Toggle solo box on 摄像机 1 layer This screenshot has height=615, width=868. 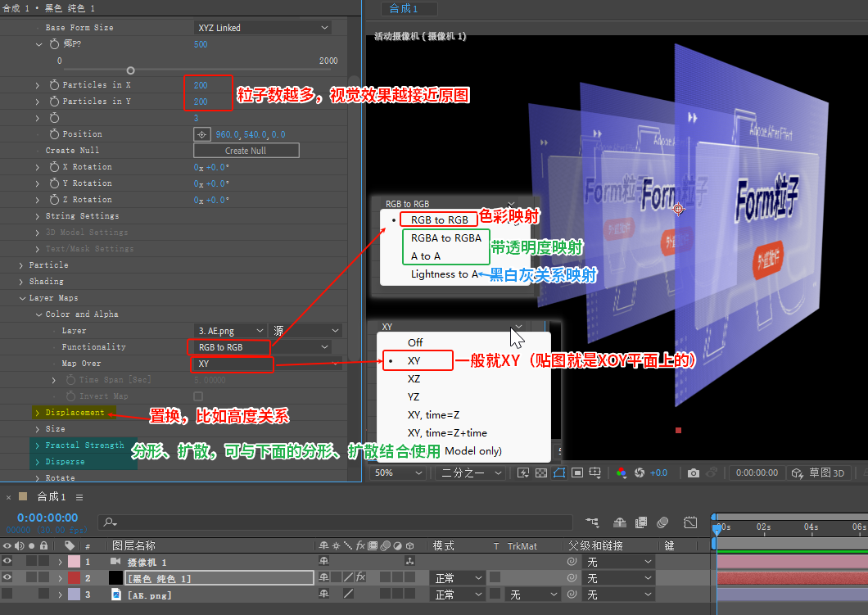click(32, 561)
